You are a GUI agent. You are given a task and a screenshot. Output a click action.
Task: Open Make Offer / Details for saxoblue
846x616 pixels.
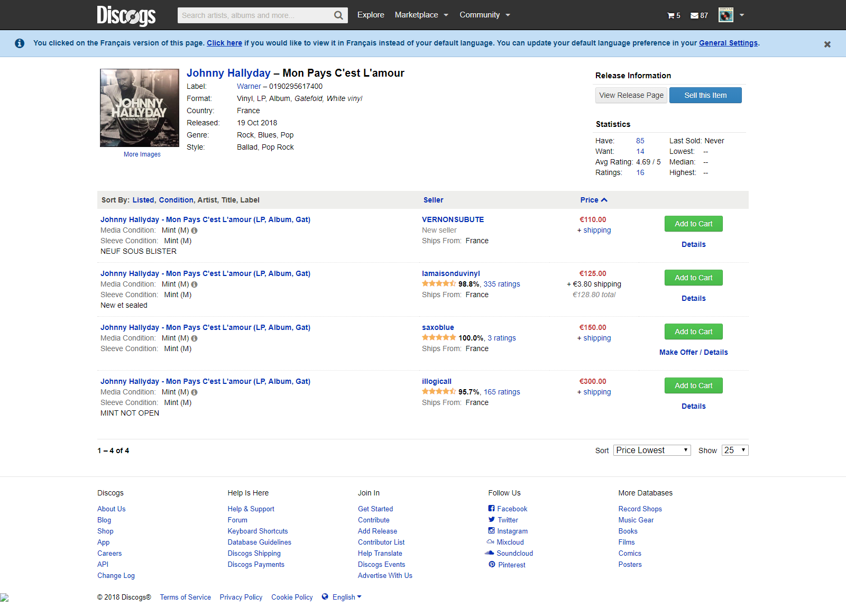(x=693, y=352)
